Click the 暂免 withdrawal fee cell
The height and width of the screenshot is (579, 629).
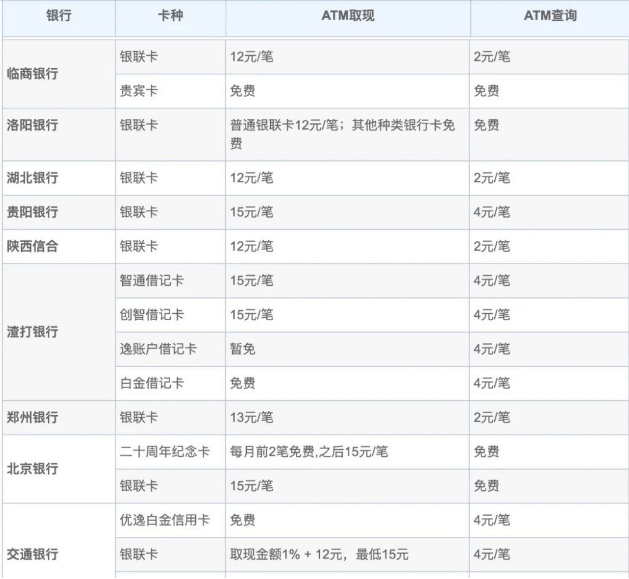coord(347,349)
